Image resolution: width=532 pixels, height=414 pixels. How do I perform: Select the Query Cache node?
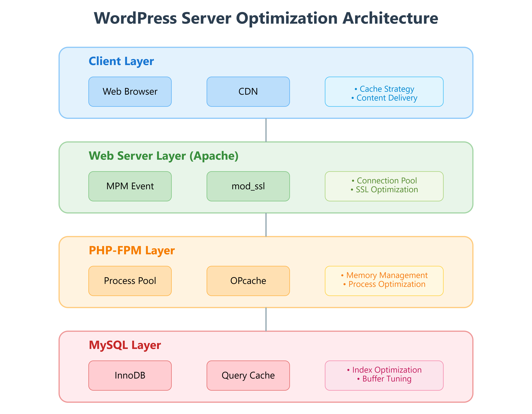coord(248,375)
